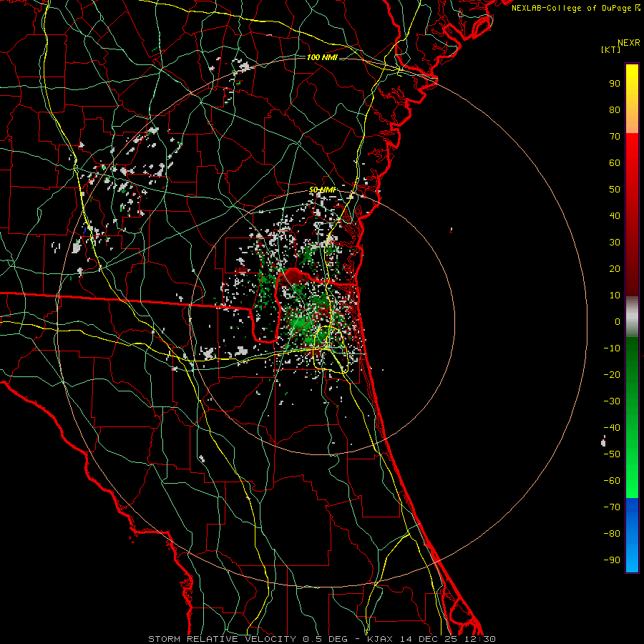Click the -70 scale label
Viewport: 644px width, 644px height.
coord(612,507)
